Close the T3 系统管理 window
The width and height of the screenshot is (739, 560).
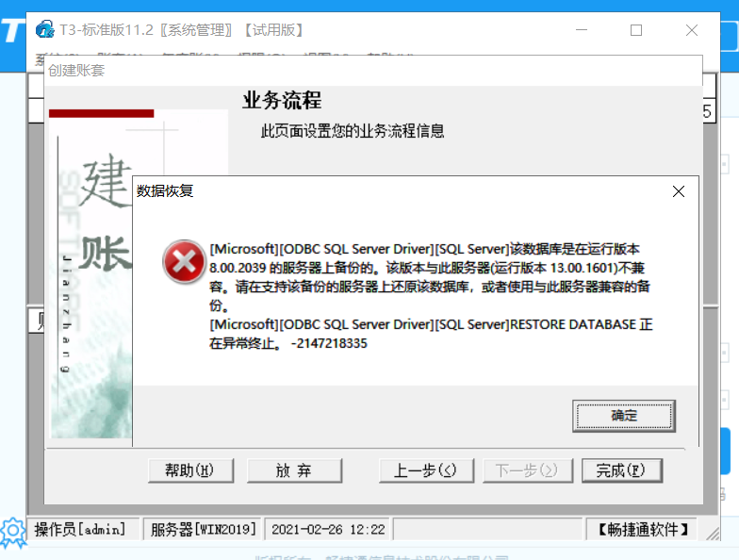pyautogui.click(x=692, y=30)
